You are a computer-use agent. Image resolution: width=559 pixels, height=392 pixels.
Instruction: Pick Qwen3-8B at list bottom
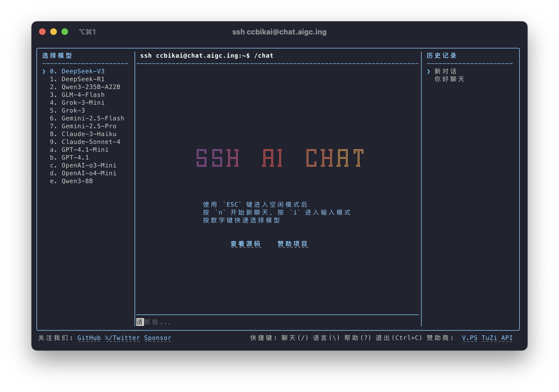click(x=77, y=181)
